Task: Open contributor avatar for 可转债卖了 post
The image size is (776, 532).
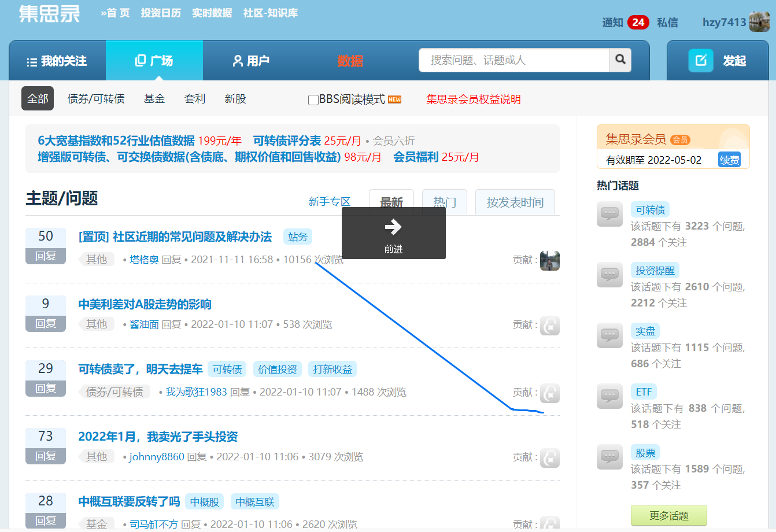Action: (x=550, y=393)
